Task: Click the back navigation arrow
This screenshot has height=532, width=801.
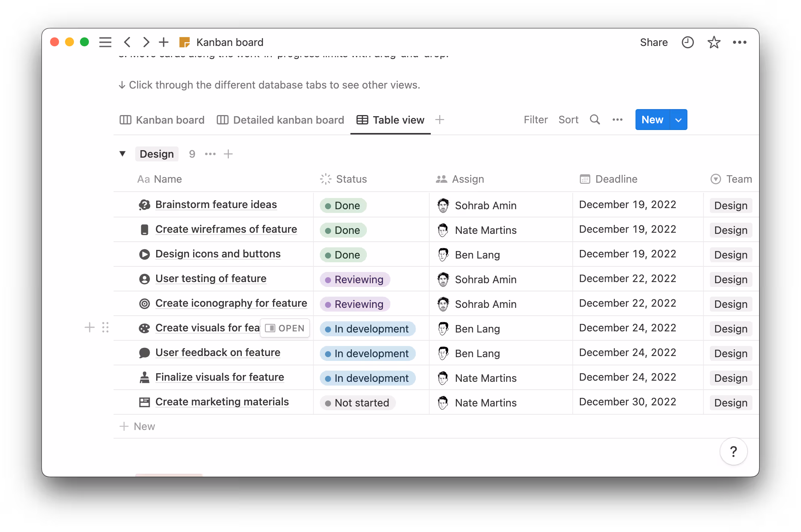Action: [127, 42]
